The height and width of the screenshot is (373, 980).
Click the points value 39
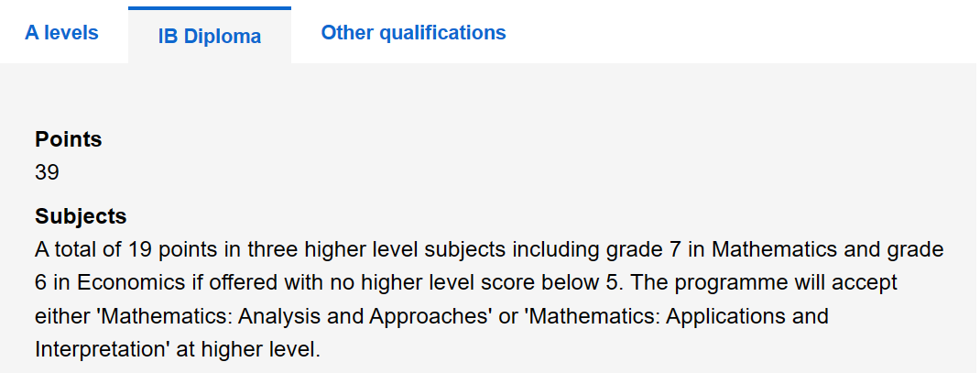tap(47, 172)
